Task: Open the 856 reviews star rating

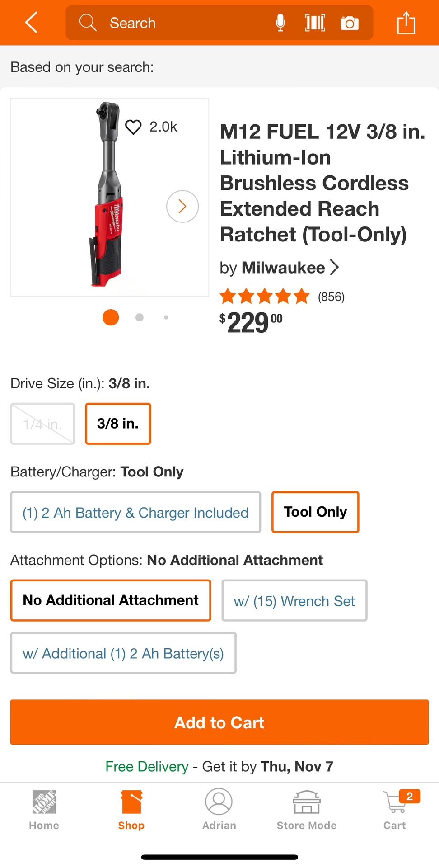Action: pyautogui.click(x=282, y=297)
